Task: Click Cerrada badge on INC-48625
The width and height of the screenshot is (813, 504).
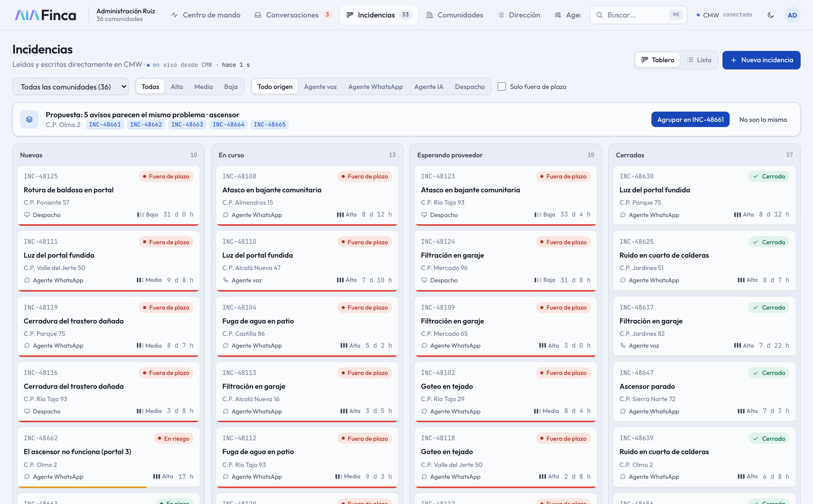Action: point(769,242)
